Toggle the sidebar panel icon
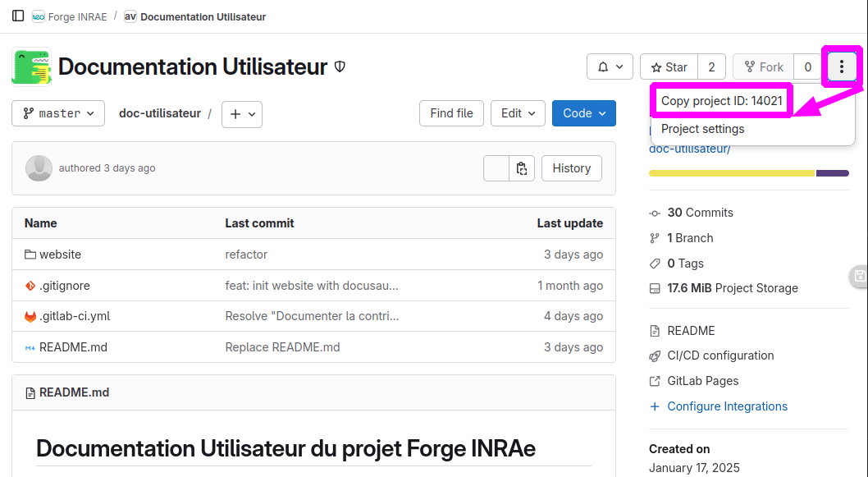The height and width of the screenshot is (477, 868). 18,16
